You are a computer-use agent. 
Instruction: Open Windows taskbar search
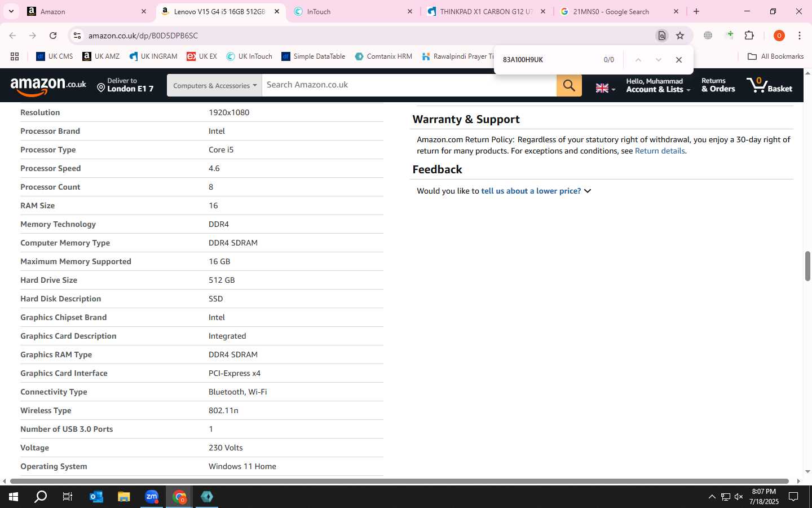[41, 497]
